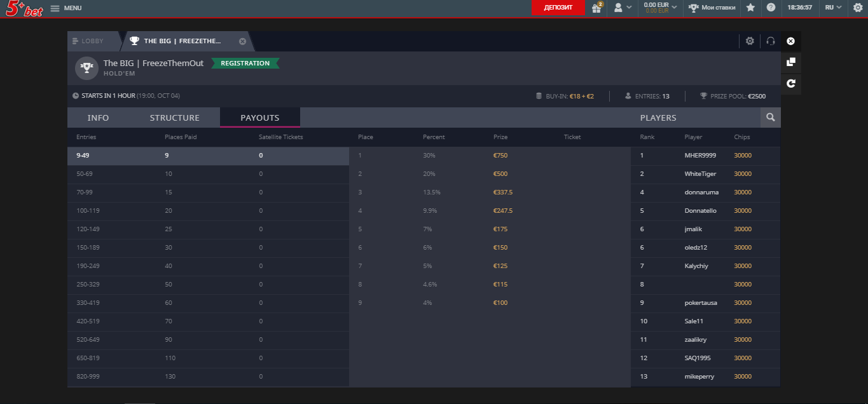The width and height of the screenshot is (868, 404).
Task: Open the RU language dropdown
Action: tap(833, 8)
